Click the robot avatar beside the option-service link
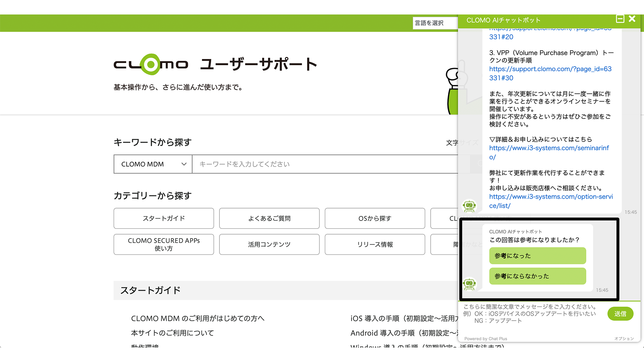The width and height of the screenshot is (644, 362). click(469, 206)
